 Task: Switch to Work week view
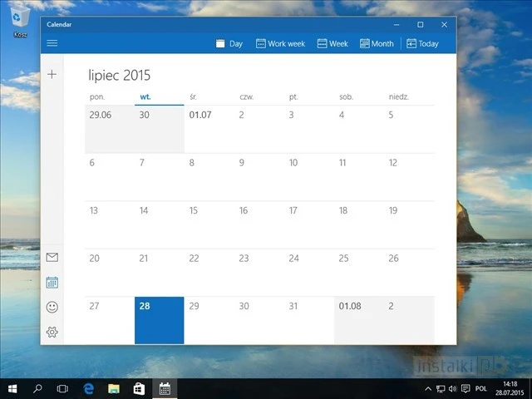coord(280,43)
